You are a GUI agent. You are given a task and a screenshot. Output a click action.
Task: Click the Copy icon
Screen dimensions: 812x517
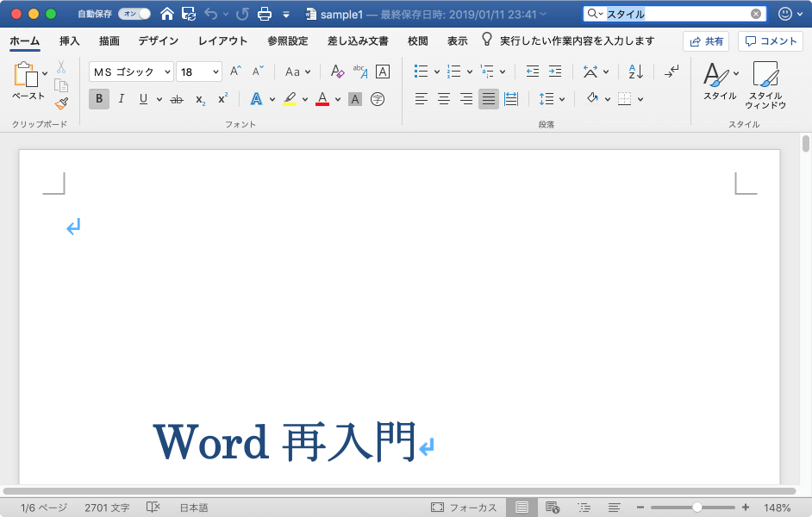point(61,85)
